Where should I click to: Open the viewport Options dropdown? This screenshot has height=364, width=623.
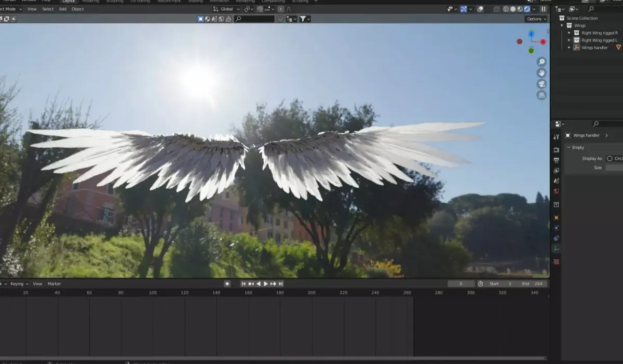click(x=536, y=19)
